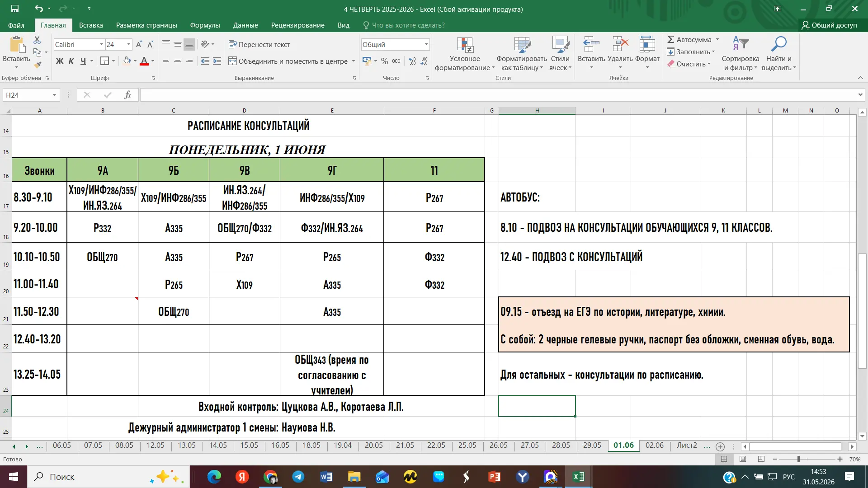The width and height of the screenshot is (868, 488).
Task: Open Форматировать как таблицу gallery
Action: [522, 54]
